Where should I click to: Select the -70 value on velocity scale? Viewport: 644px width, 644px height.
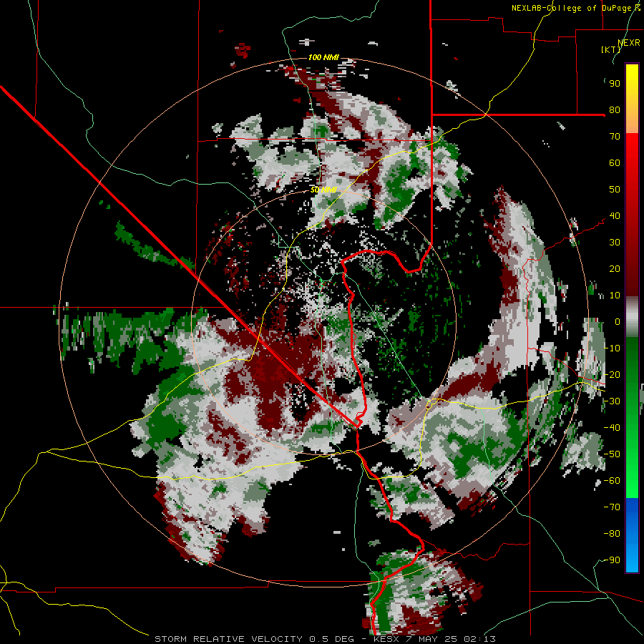pyautogui.click(x=612, y=507)
